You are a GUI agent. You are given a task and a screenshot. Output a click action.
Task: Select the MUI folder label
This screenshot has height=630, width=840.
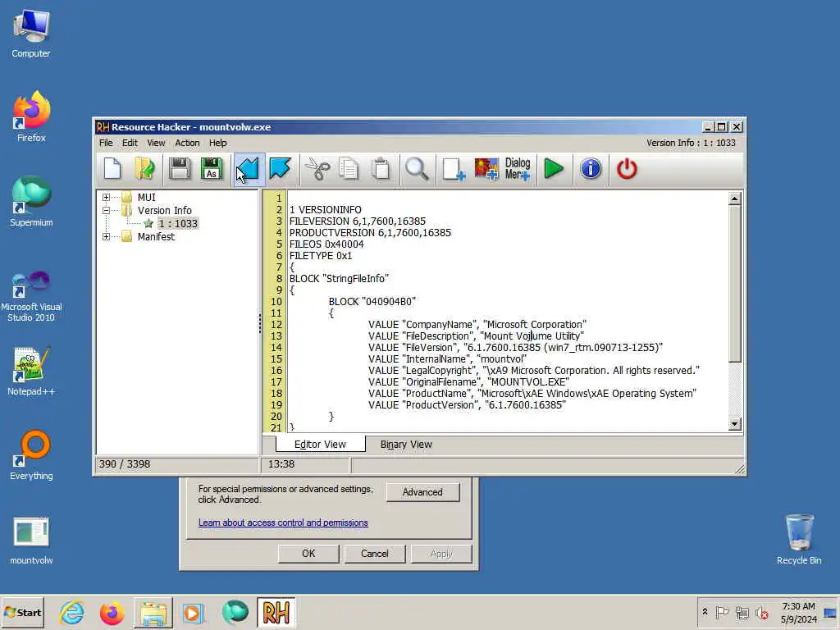146,197
